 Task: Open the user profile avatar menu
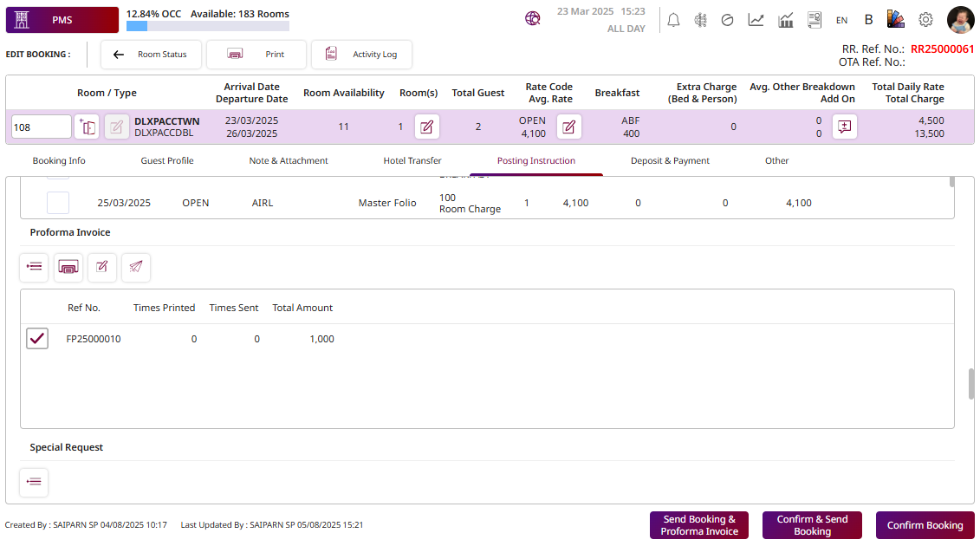(961, 19)
